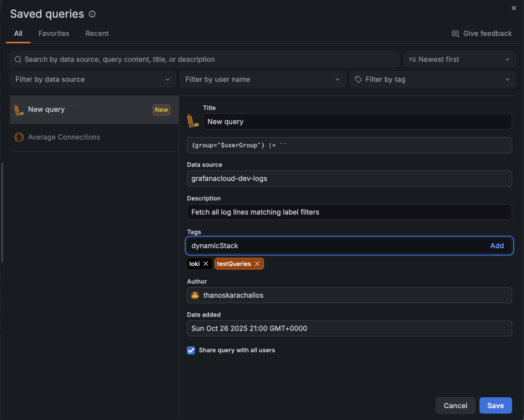Uncheck Share query with all users
524x420 pixels.
(191, 350)
